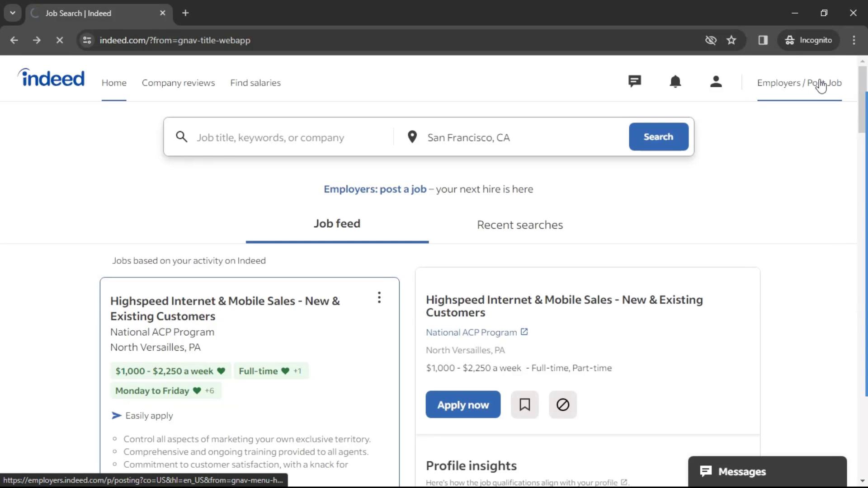Click Company reviews menu item
The width and height of the screenshot is (868, 488).
[178, 82]
